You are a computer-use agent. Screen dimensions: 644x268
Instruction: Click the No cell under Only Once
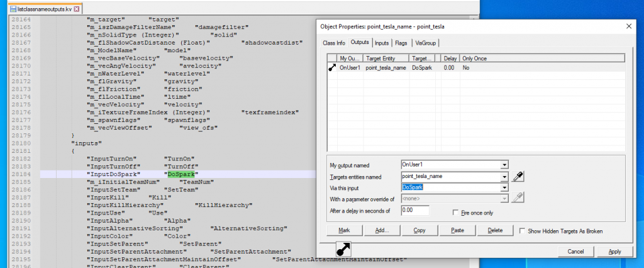[466, 68]
